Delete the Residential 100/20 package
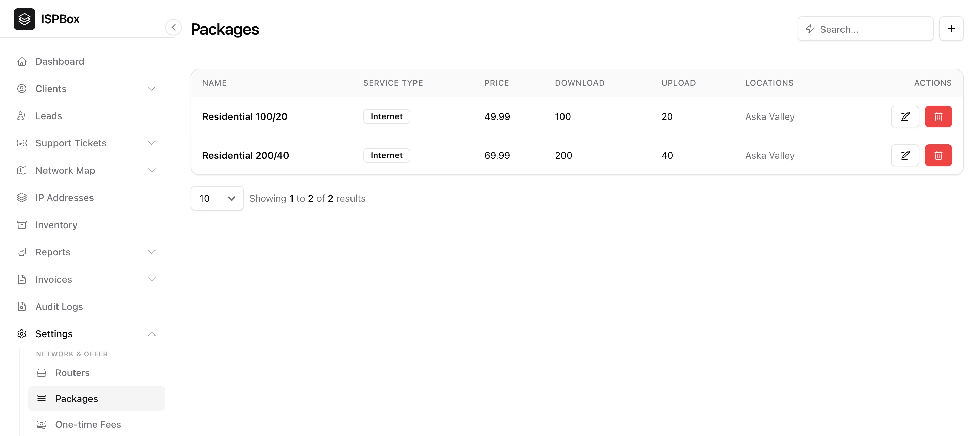980x436 pixels. (x=938, y=116)
